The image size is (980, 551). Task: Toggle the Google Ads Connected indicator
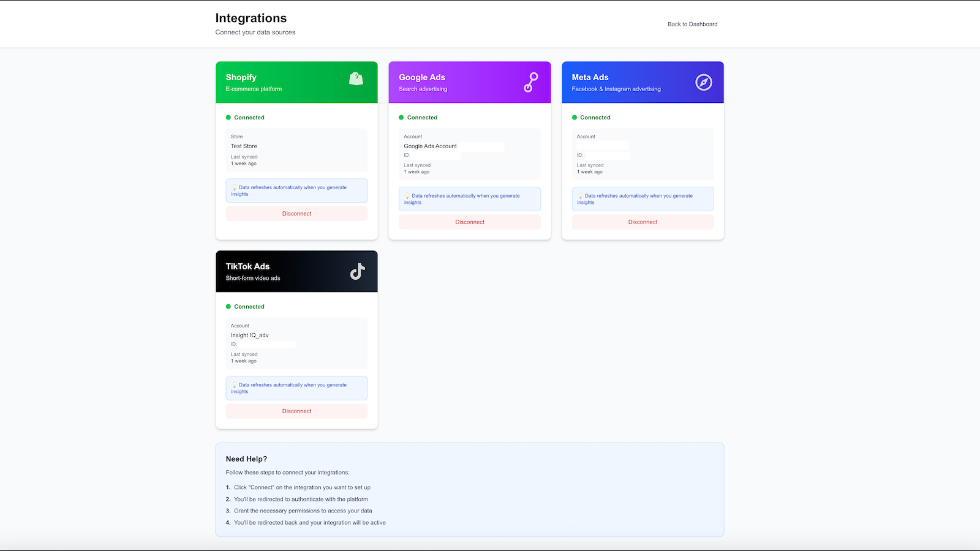[402, 117]
